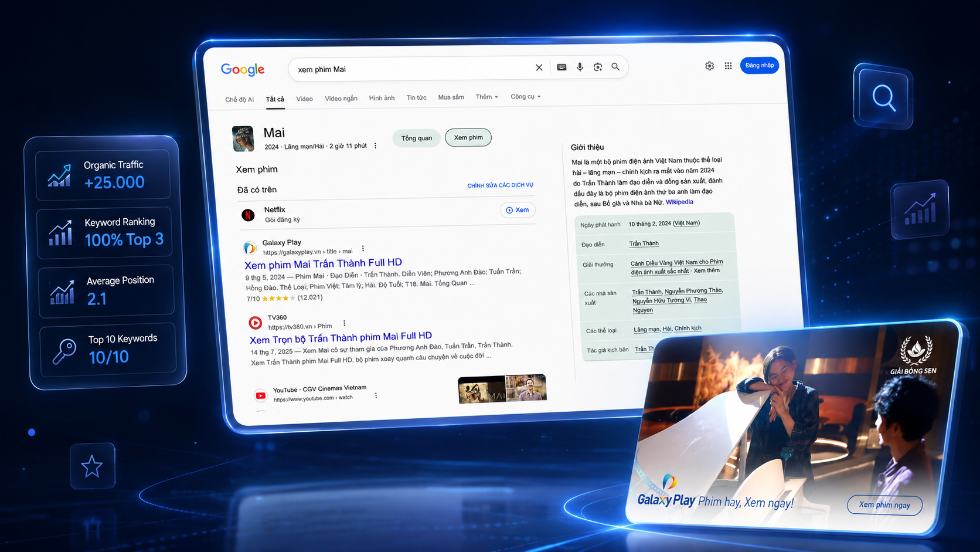Viewport: 980px width, 552px height.
Task: Click Xem thêm in the awards row
Action: point(706,270)
